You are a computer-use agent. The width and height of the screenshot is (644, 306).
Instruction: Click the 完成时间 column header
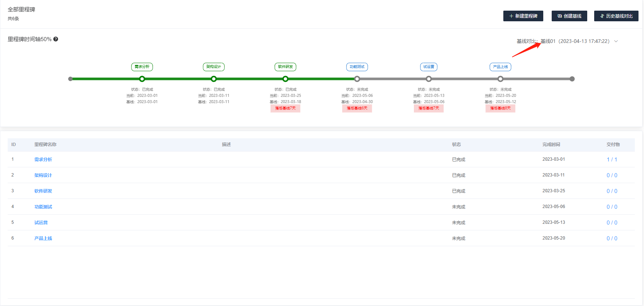551,145
